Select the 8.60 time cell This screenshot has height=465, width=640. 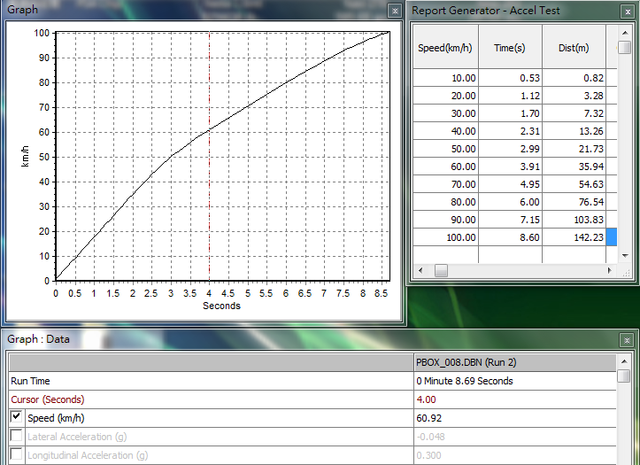[510, 237]
